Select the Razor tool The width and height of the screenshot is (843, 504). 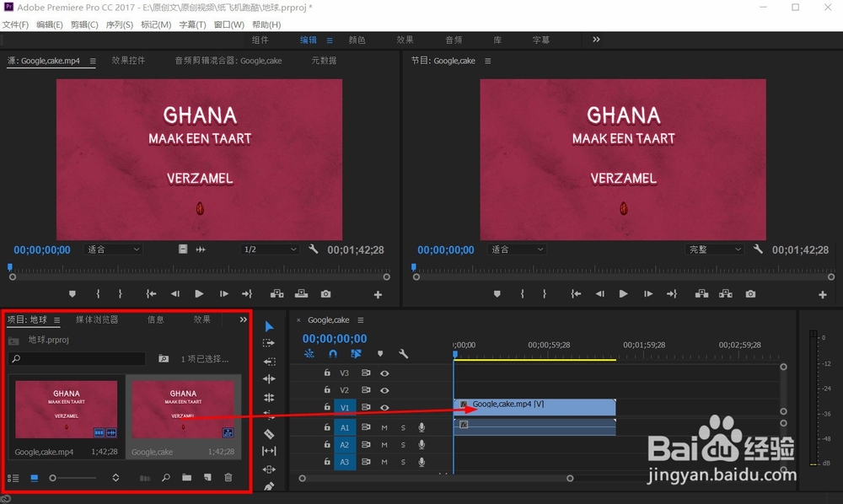270,433
